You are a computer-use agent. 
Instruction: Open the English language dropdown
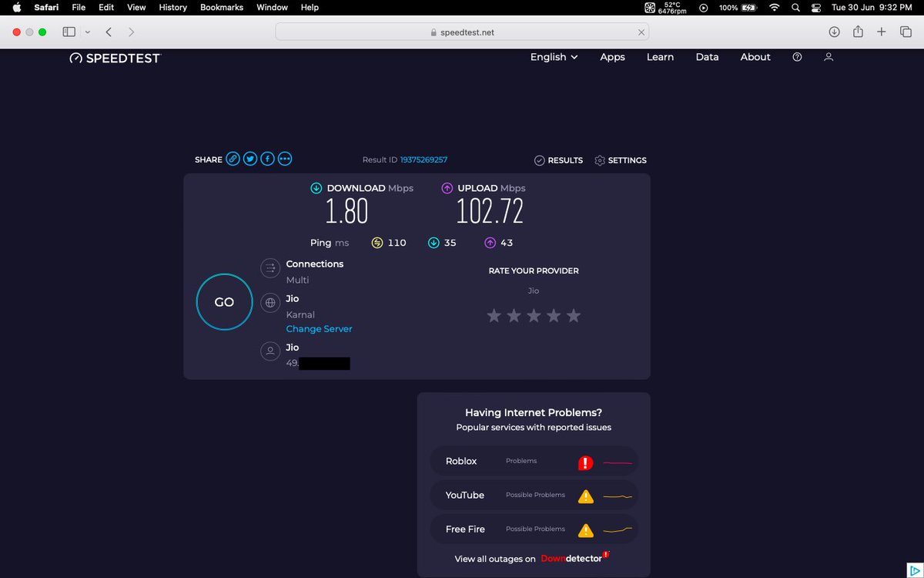[x=554, y=57]
